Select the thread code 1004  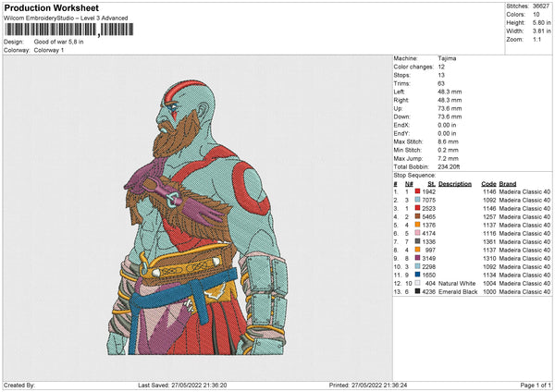[490, 284]
